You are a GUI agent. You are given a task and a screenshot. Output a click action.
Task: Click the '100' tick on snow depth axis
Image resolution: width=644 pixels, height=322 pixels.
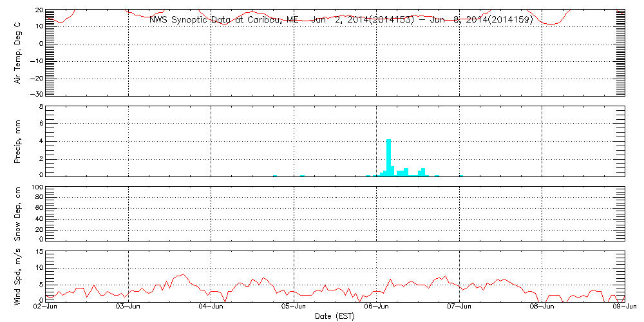tap(37, 187)
